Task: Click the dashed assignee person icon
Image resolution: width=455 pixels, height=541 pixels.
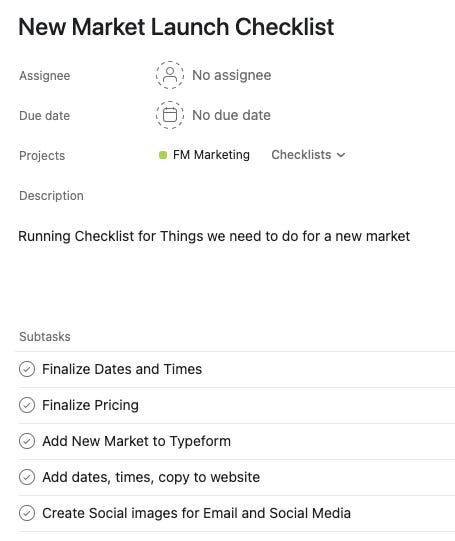Action: click(x=169, y=75)
